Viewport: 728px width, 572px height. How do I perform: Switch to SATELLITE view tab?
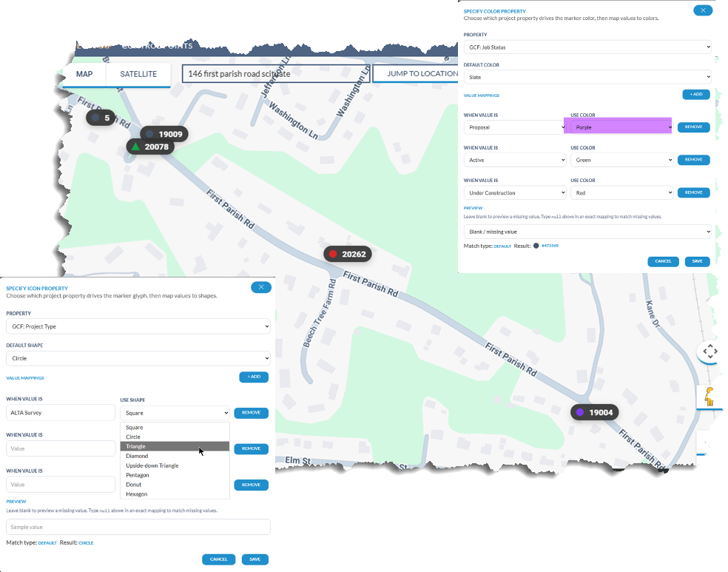(x=138, y=74)
